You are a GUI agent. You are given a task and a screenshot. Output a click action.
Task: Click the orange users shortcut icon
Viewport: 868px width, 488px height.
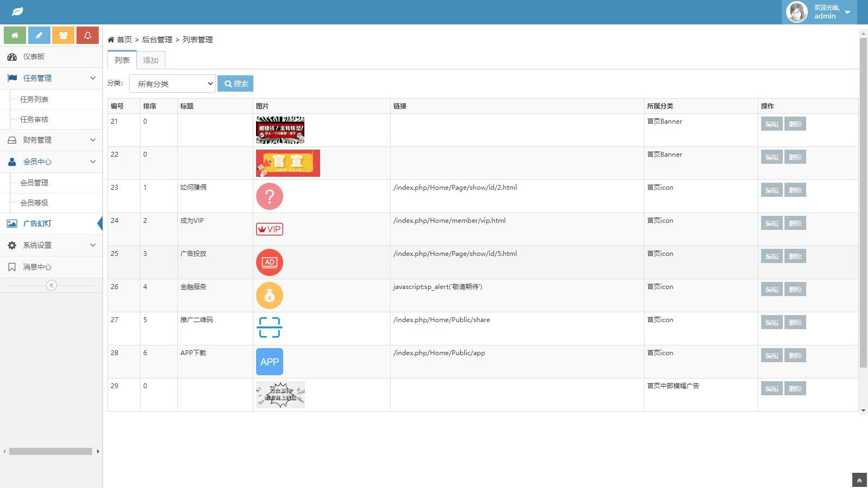point(63,35)
